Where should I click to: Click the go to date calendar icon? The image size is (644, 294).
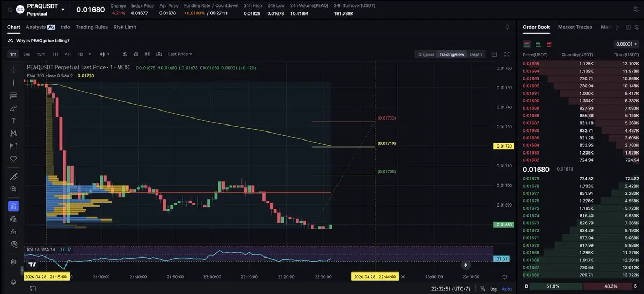click(x=33, y=289)
